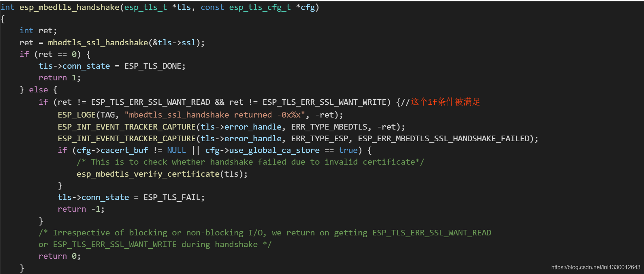Click the 'return -1;' statement
Viewport: 644px width, 274px height.
pos(81,209)
